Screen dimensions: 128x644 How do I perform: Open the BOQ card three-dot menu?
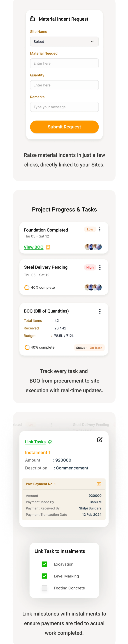(x=100, y=311)
